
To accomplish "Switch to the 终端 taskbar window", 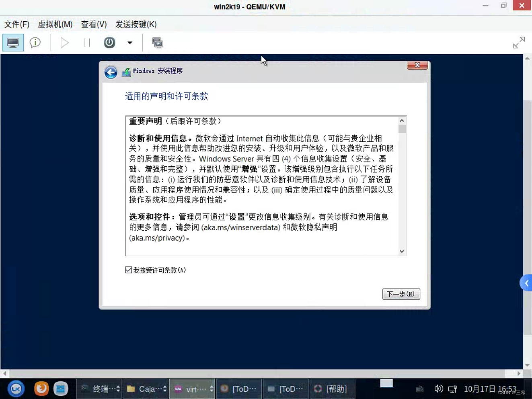I will pos(99,389).
